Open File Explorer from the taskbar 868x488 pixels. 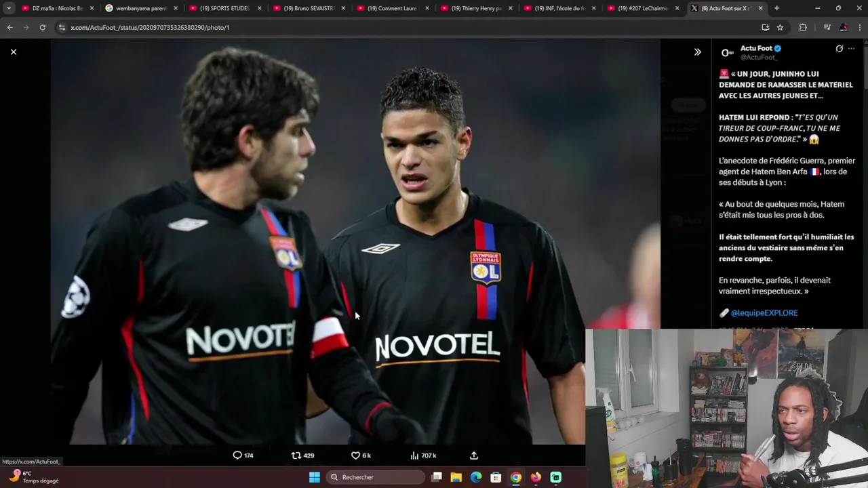tap(456, 477)
